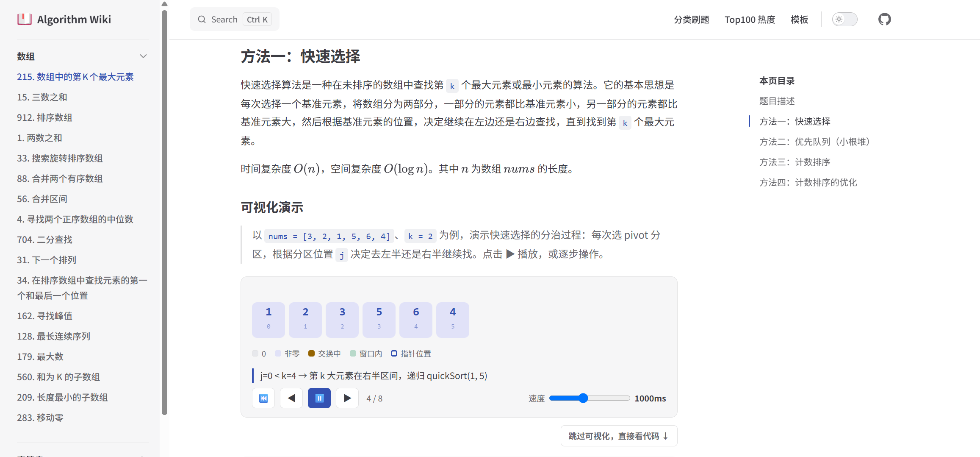Adjust the 速度 speed slider
The height and width of the screenshot is (457, 980).
[x=590, y=398]
